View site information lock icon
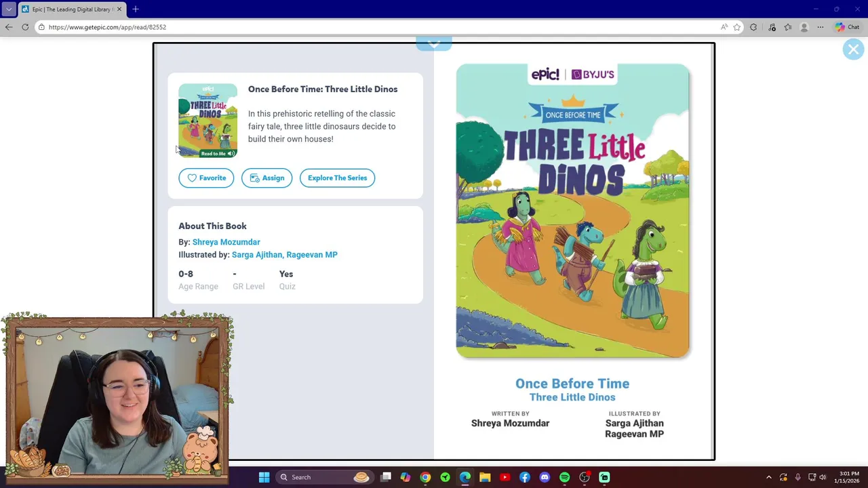The height and width of the screenshot is (488, 868). point(41,27)
